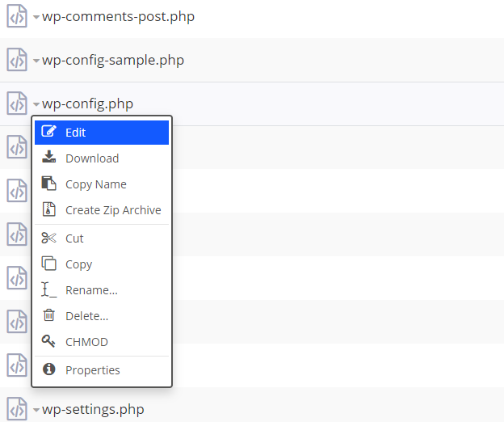Open dropdown arrow beside wp-comments-post.php

click(x=36, y=17)
